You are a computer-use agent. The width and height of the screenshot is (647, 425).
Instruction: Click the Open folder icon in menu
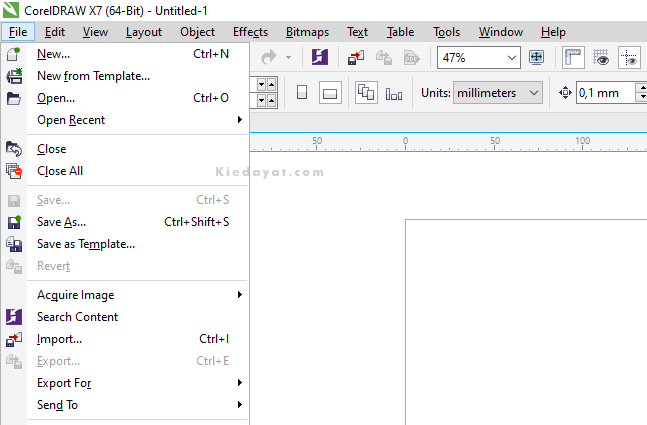coord(14,98)
